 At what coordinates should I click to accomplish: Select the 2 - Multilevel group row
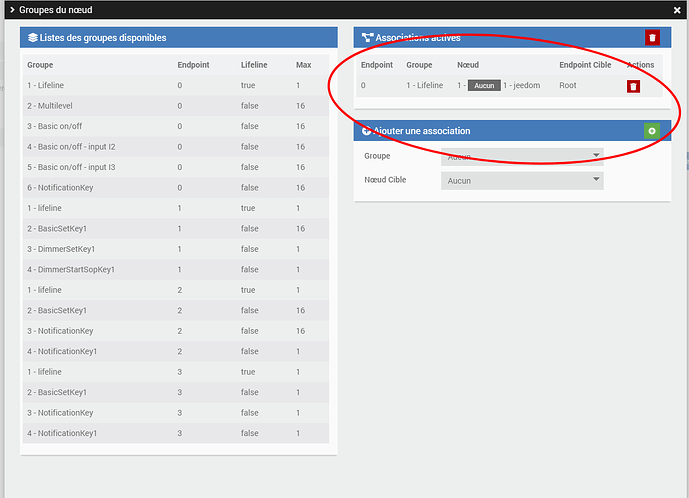point(176,106)
